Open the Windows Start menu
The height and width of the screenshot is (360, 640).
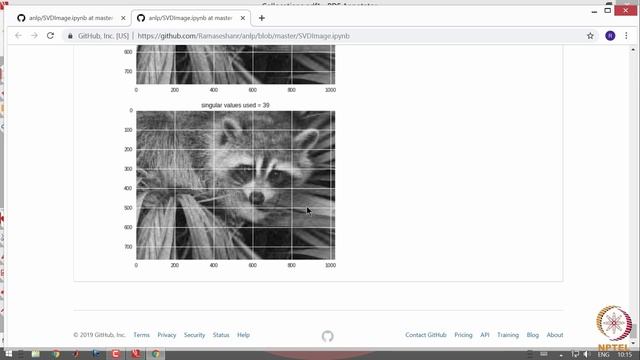click(x=9, y=354)
